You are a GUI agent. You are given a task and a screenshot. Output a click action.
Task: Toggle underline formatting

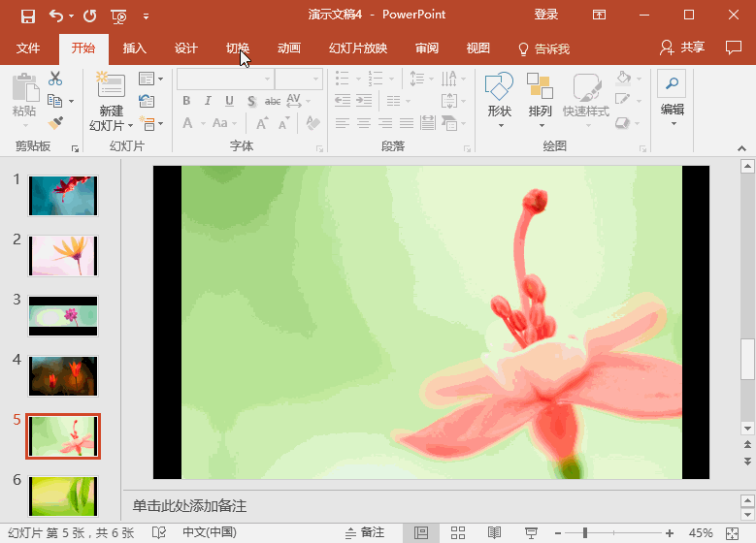point(229,101)
